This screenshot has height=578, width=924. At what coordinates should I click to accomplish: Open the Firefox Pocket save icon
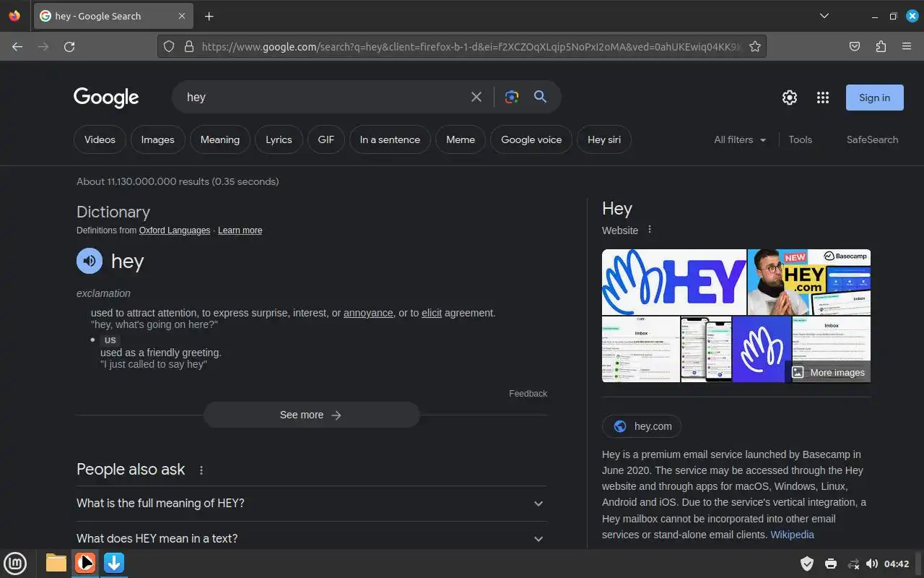[x=855, y=46]
